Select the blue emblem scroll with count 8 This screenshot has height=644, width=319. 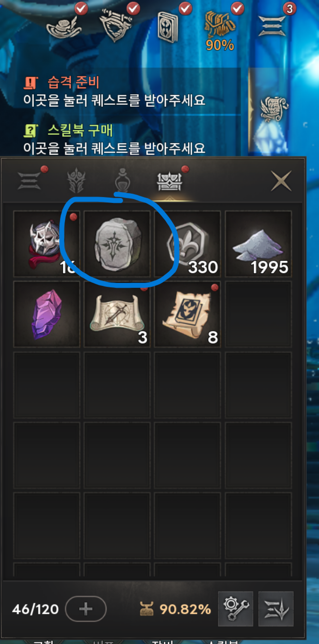pos(188,314)
